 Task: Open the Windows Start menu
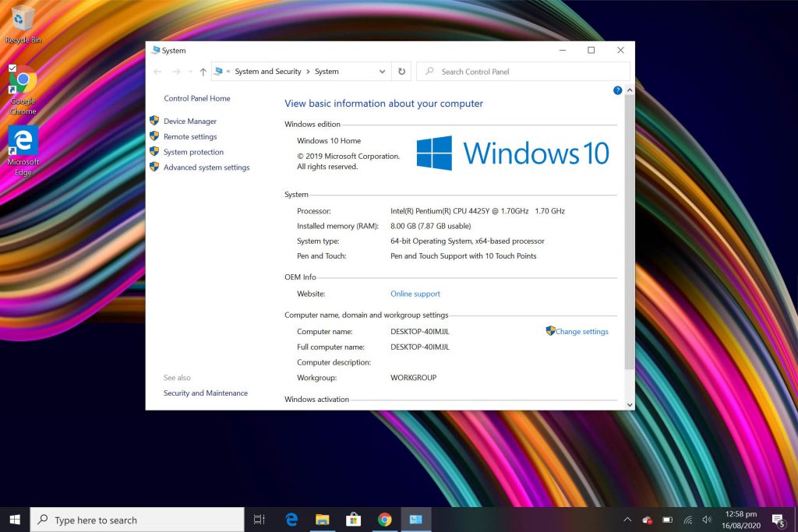(x=15, y=520)
